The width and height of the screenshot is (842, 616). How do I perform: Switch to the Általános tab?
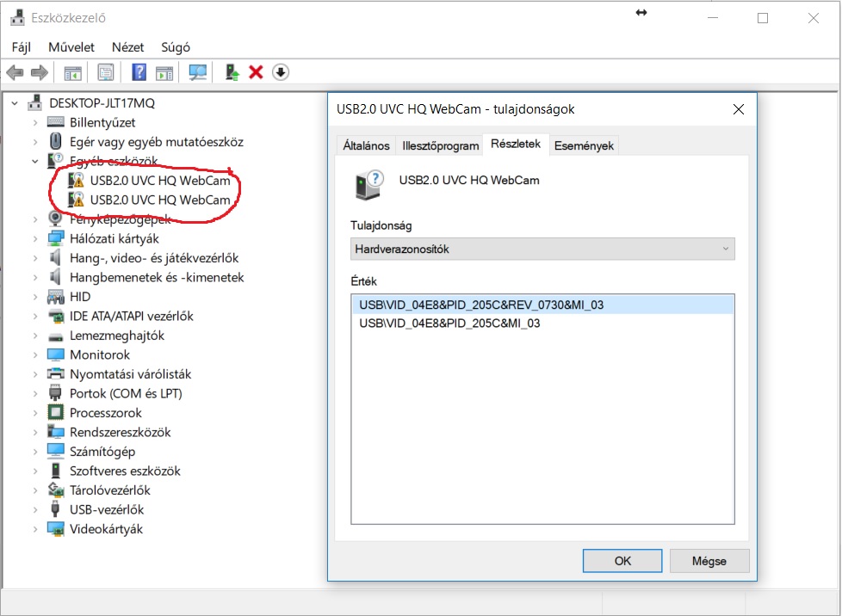pos(366,145)
